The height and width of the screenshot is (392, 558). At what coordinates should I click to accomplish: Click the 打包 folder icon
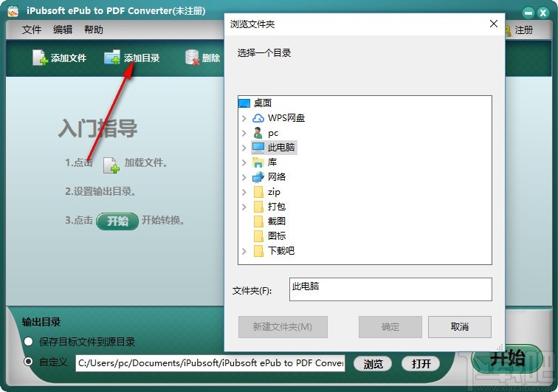[x=258, y=207]
